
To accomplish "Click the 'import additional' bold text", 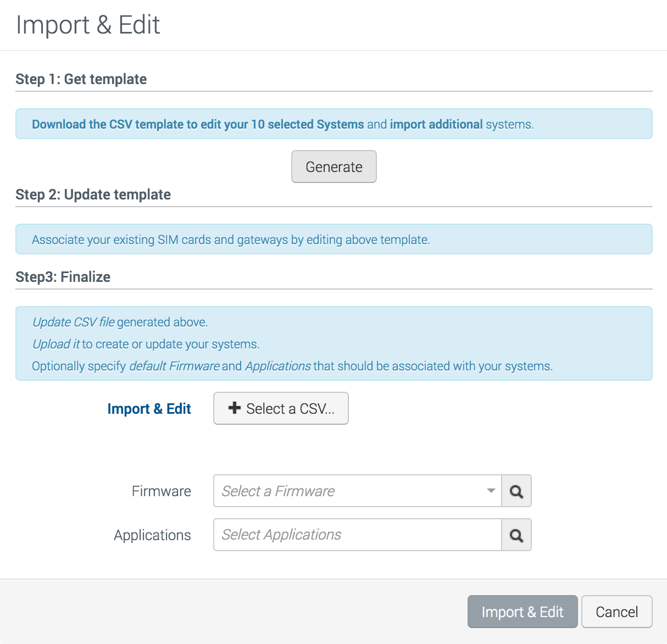I will click(x=436, y=124).
